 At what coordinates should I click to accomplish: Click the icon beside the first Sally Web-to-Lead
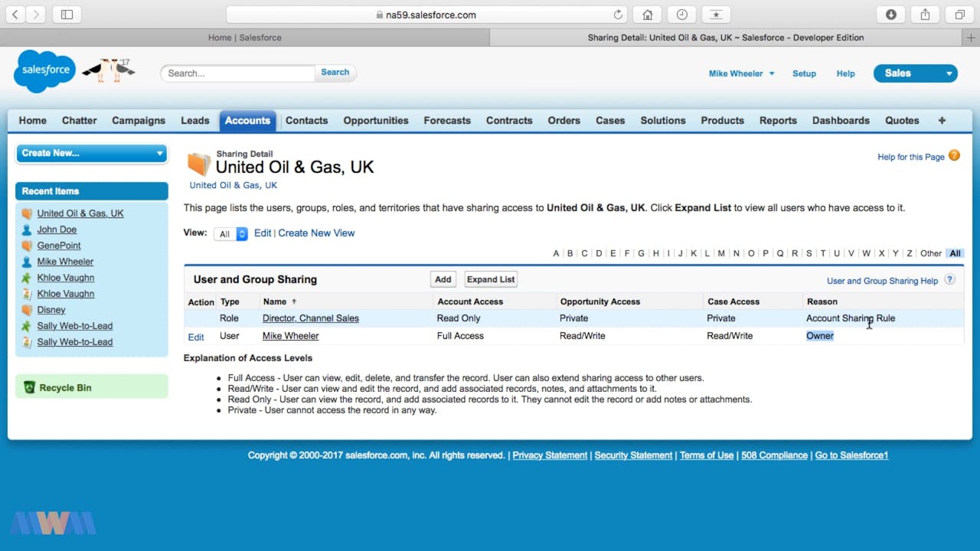tap(27, 326)
